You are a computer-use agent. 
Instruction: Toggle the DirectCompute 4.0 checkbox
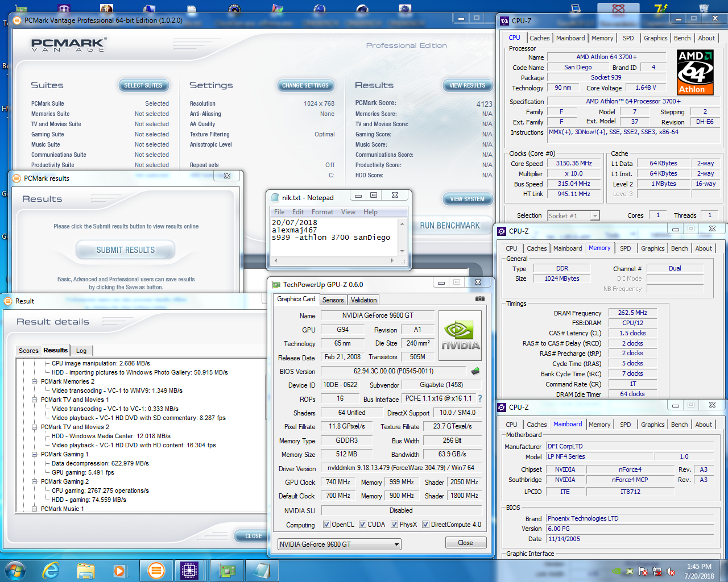pos(425,525)
